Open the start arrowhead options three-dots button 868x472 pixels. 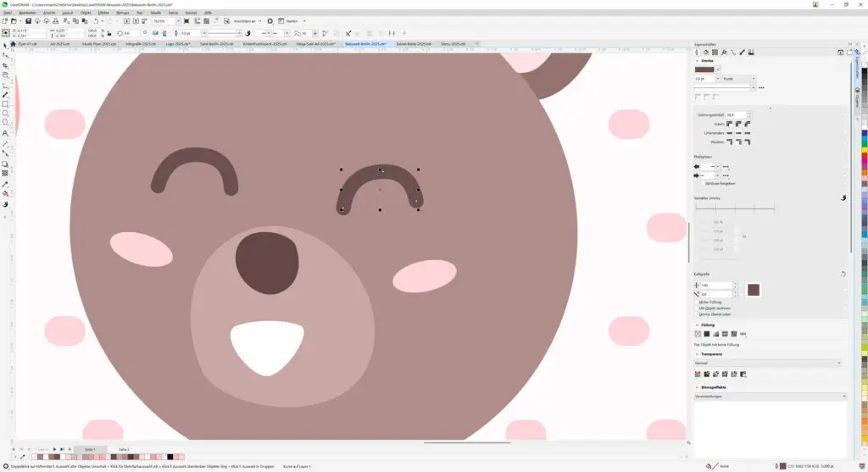(x=726, y=167)
